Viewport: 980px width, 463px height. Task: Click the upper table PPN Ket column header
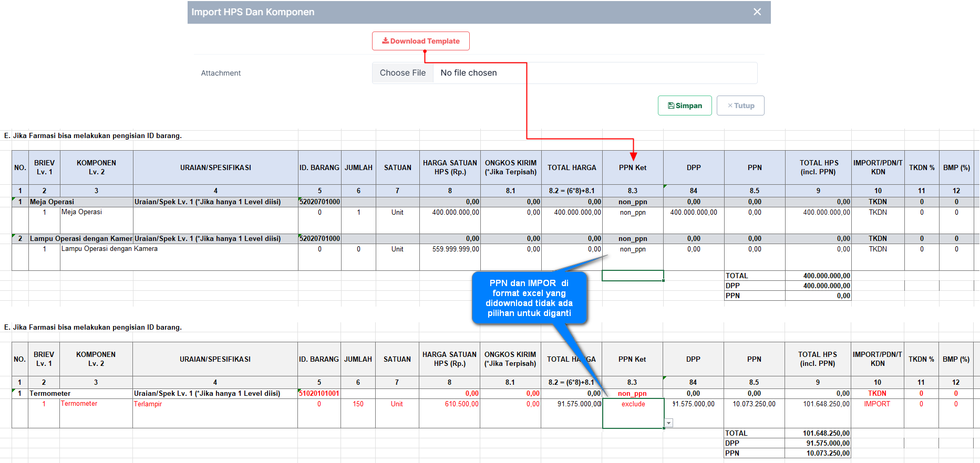(633, 168)
